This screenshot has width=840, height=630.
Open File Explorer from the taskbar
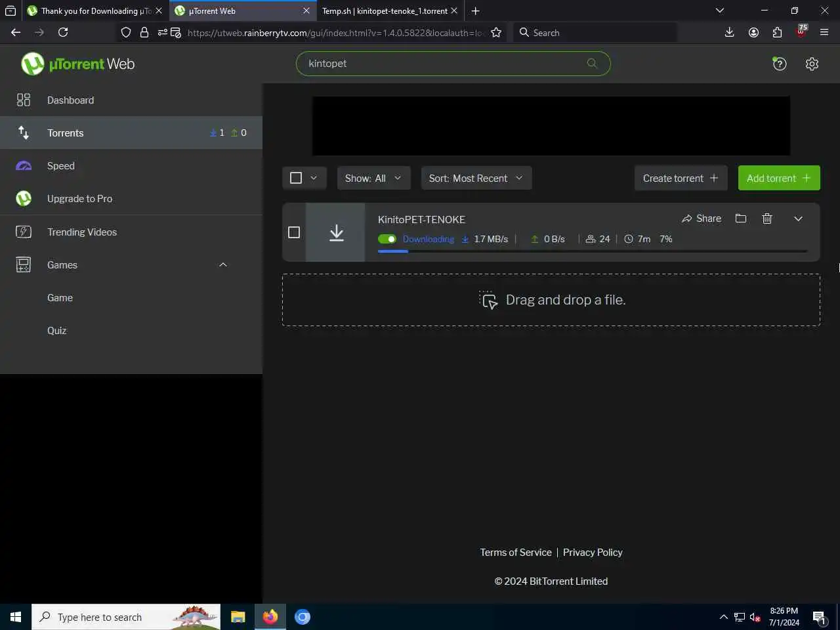238,617
